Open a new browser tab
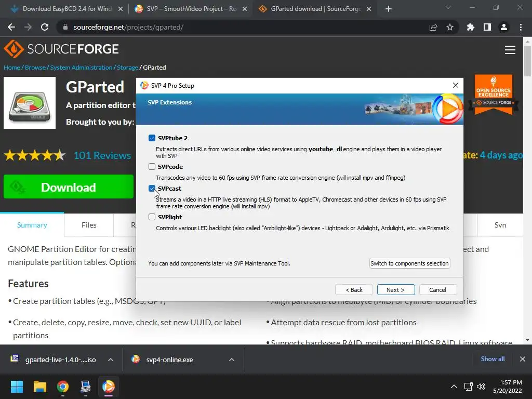 (x=389, y=9)
